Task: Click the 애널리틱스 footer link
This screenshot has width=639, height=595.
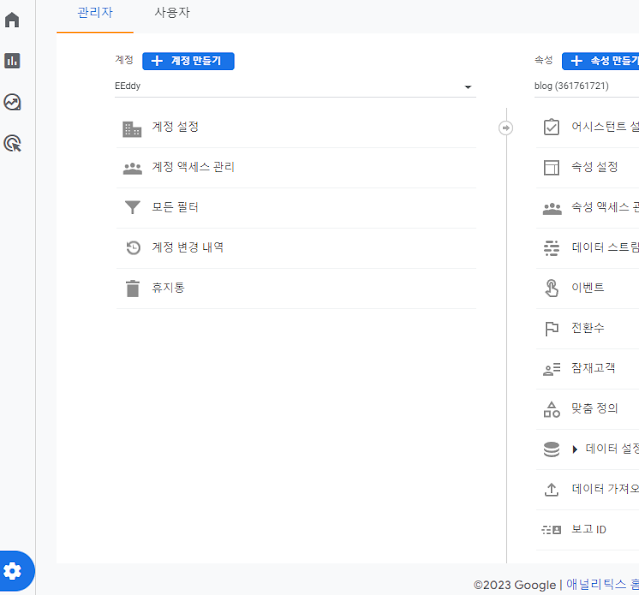Action: tap(602, 585)
